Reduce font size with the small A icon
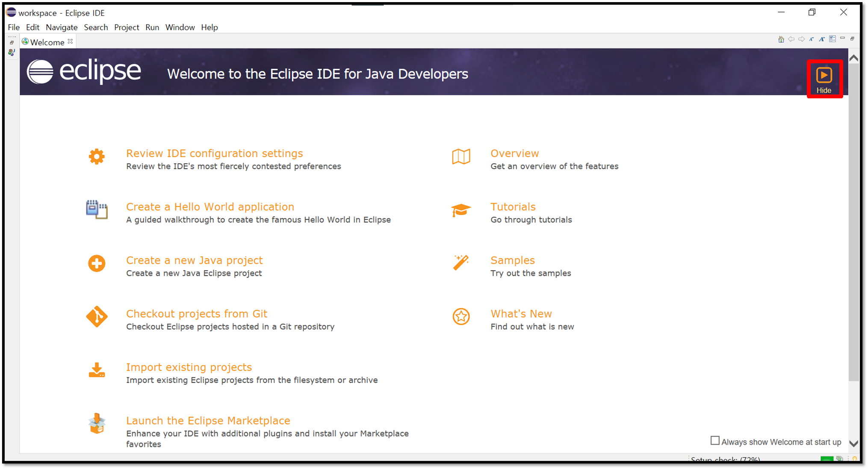The image size is (868, 469). 811,39
